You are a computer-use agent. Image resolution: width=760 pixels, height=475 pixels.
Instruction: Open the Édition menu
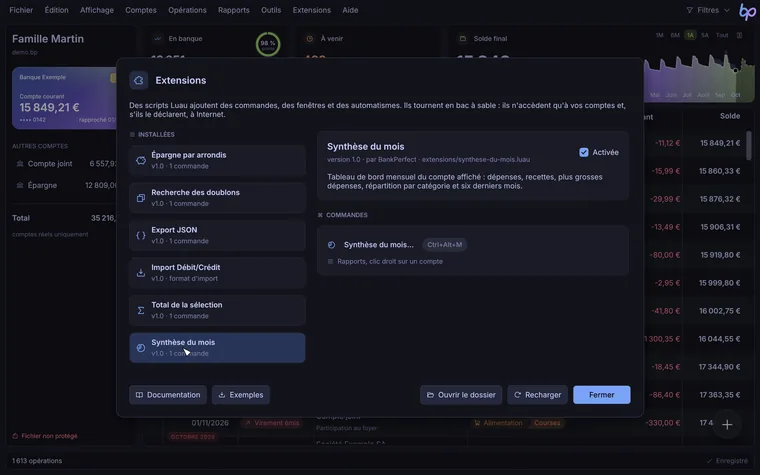56,10
